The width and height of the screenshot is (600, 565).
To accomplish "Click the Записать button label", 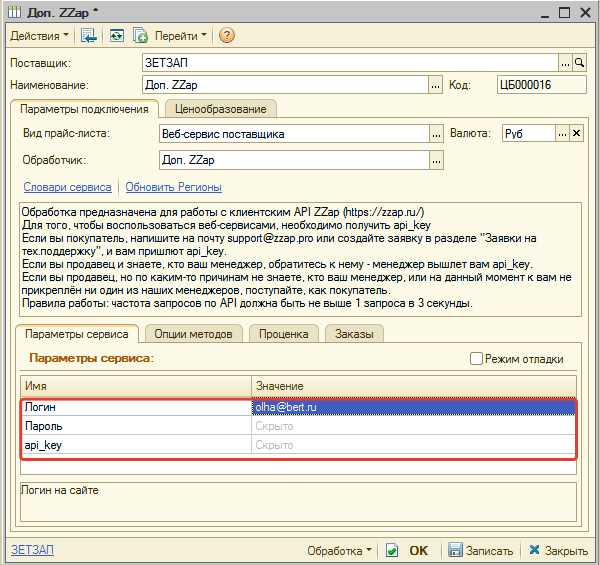I will pyautogui.click(x=489, y=551).
